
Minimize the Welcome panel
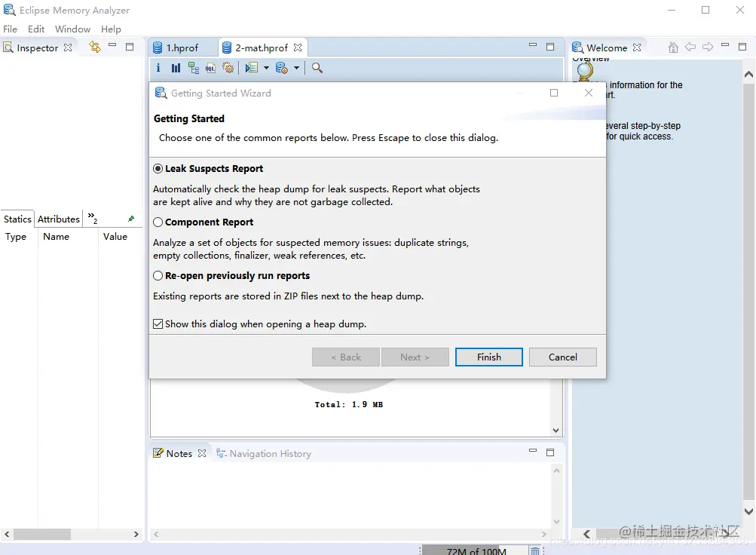(725, 44)
